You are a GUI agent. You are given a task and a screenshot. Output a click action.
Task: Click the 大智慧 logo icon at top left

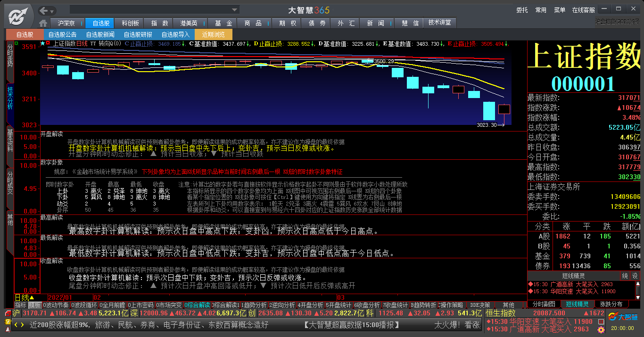tap(18, 17)
